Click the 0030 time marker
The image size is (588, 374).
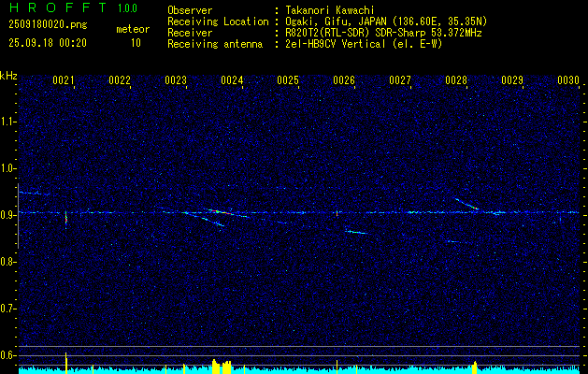coord(568,80)
